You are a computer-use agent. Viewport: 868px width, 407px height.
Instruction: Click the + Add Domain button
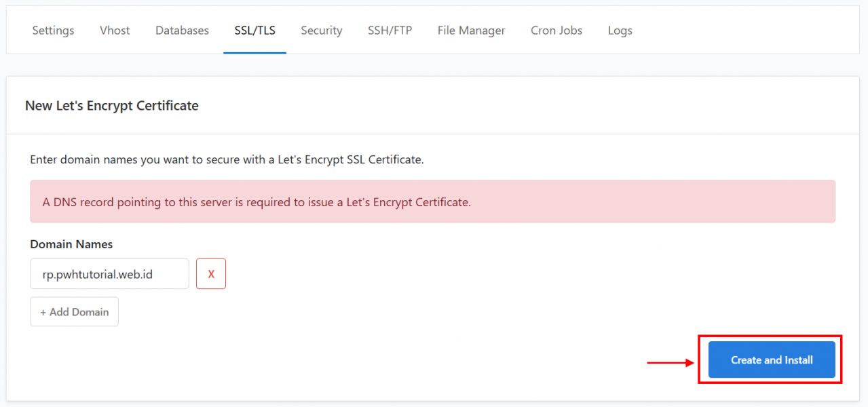[75, 311]
